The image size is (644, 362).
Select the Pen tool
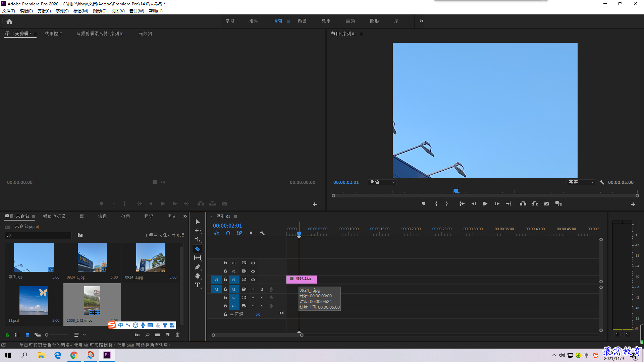pyautogui.click(x=198, y=267)
